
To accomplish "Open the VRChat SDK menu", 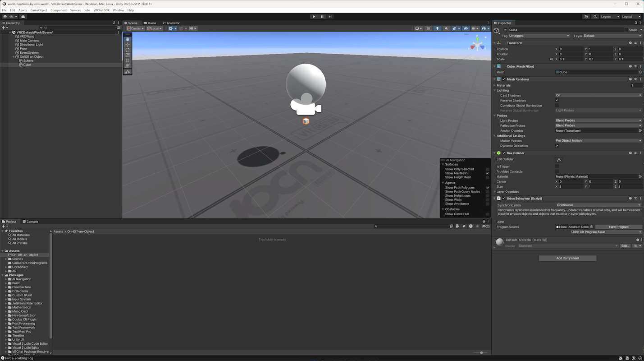I will (101, 10).
